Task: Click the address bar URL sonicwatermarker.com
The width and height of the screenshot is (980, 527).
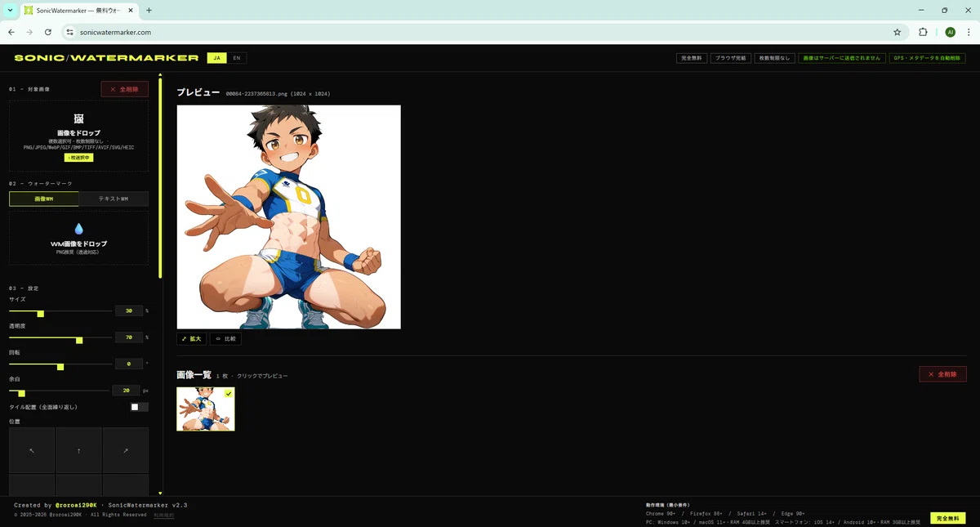Action: [115, 32]
